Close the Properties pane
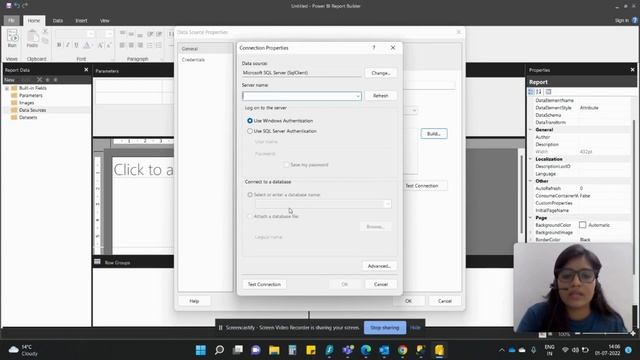The height and width of the screenshot is (360, 640). pyautogui.click(x=633, y=70)
